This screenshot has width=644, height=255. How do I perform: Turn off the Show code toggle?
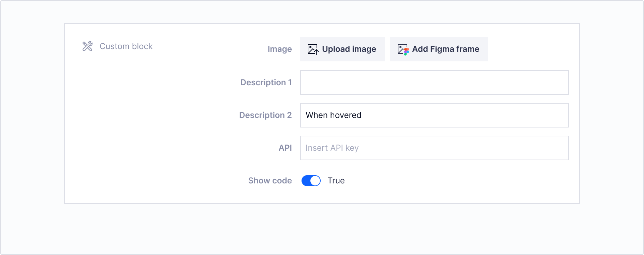(311, 181)
